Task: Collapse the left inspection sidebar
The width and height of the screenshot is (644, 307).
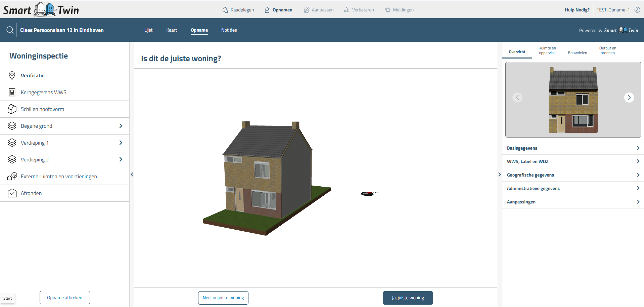Action: pyautogui.click(x=132, y=175)
